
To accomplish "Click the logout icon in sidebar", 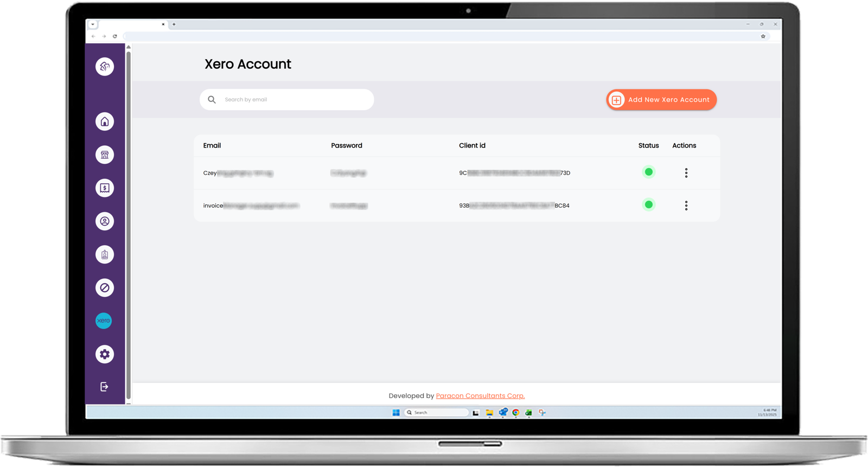I will click(104, 387).
